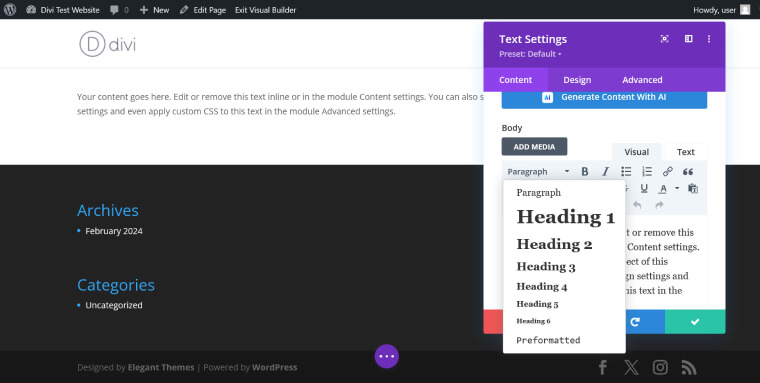The image size is (760, 383).
Task: Open Uncategorized category link
Action: [114, 305]
